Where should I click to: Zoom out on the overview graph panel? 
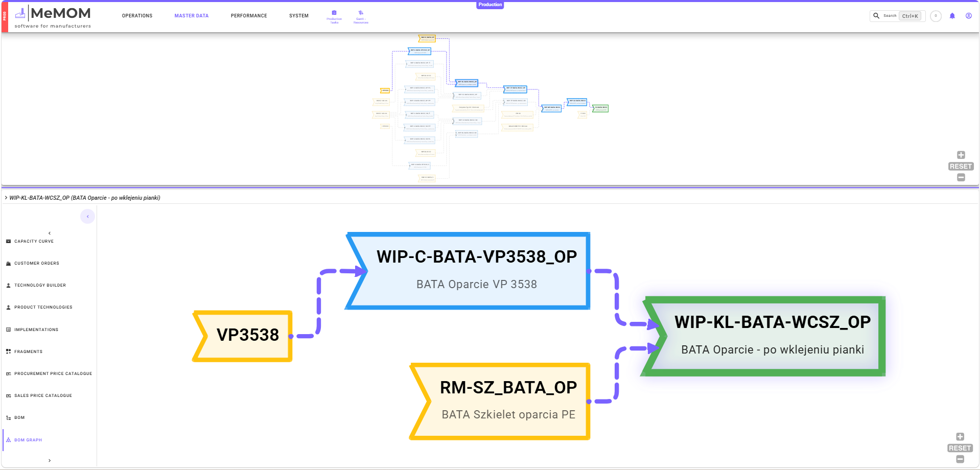tap(961, 177)
